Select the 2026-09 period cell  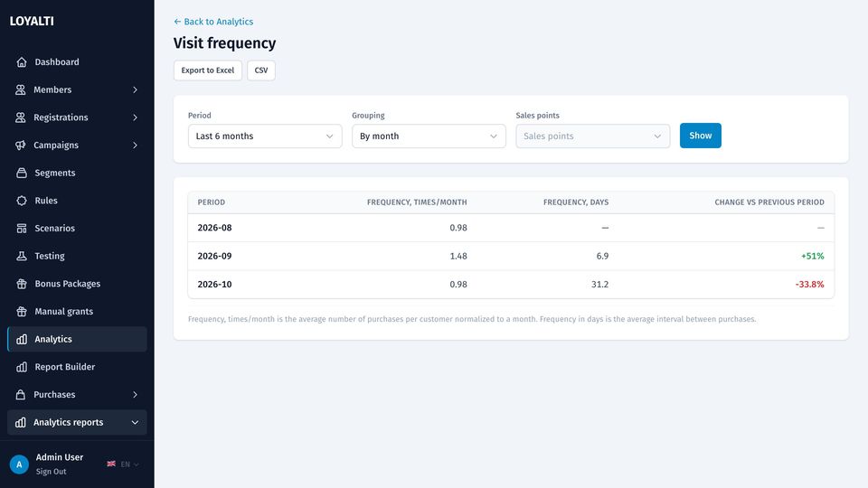coord(215,256)
